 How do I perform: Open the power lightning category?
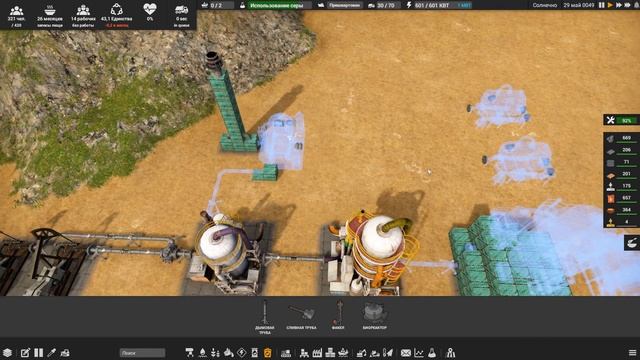242,353
